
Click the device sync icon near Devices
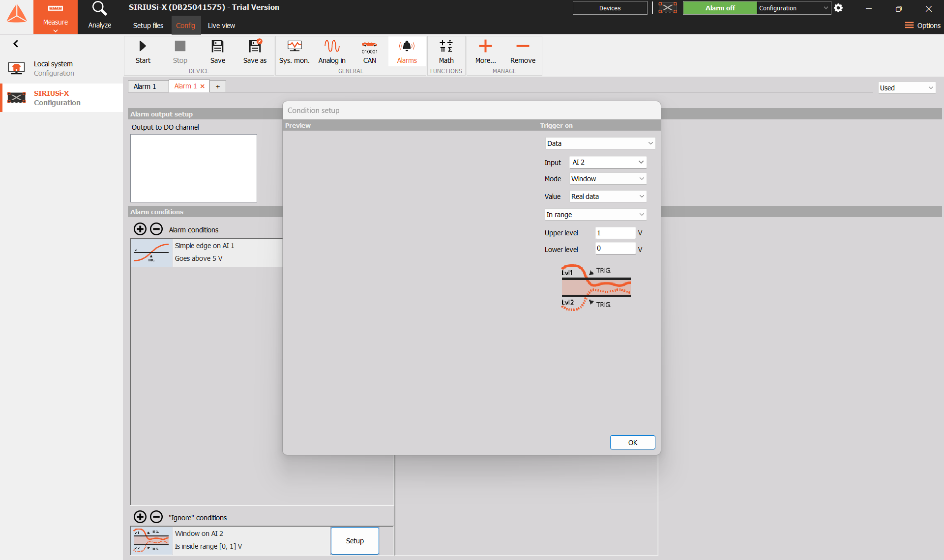tap(668, 8)
